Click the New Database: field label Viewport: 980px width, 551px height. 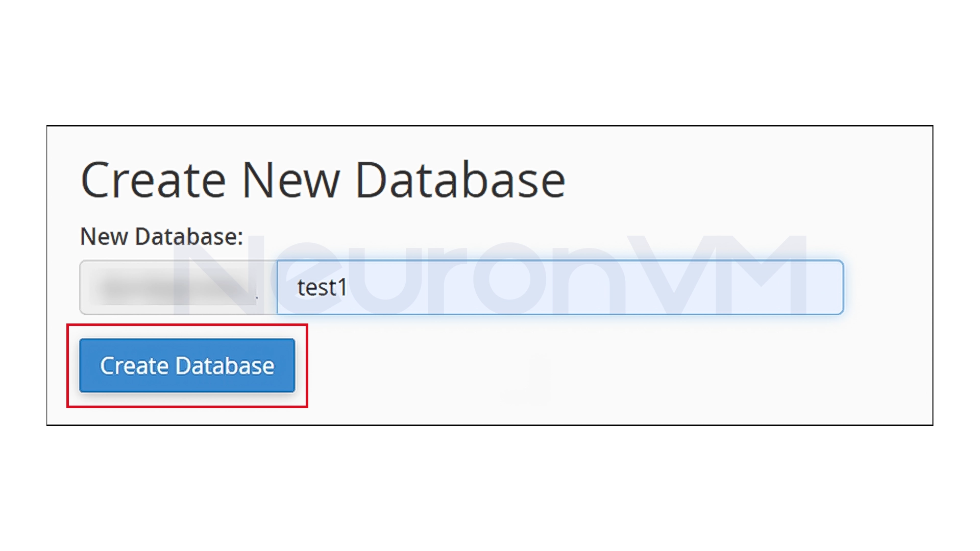(x=161, y=236)
